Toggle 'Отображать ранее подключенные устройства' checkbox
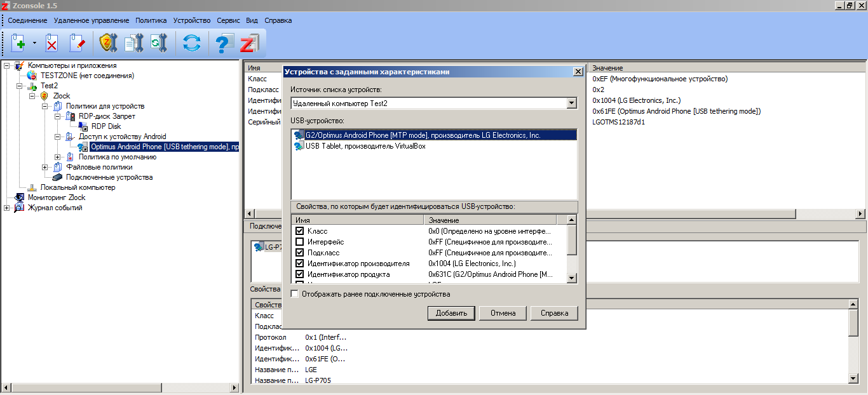 coord(295,294)
